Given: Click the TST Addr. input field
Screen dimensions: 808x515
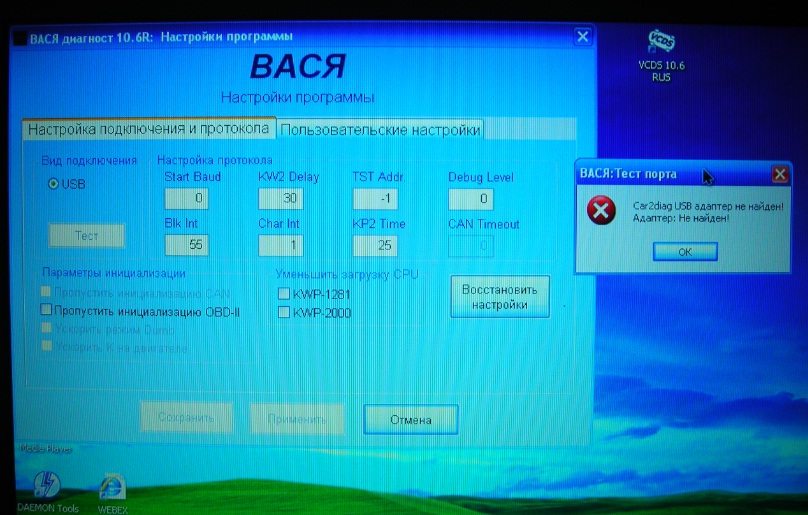Looking at the screenshot, I should click(x=375, y=199).
